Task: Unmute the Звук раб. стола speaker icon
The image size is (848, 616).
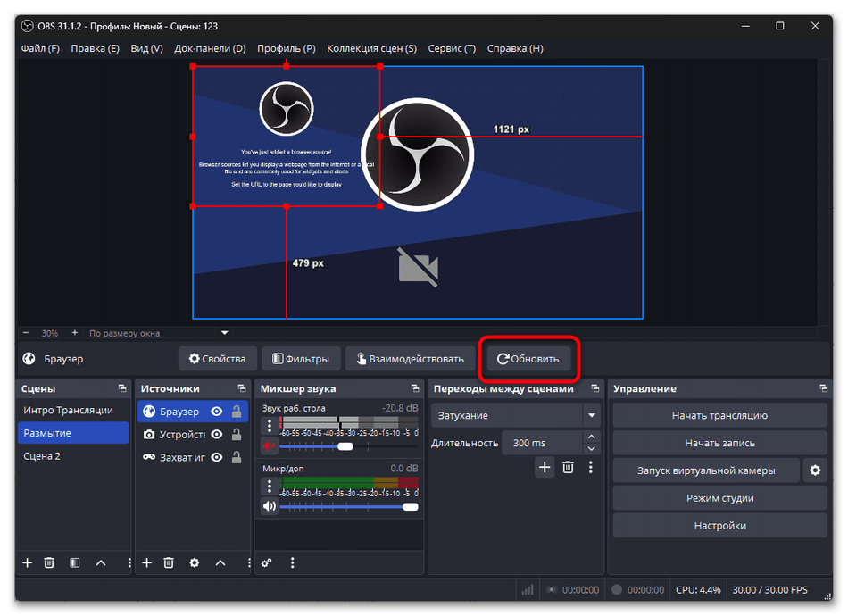Action: (x=269, y=446)
